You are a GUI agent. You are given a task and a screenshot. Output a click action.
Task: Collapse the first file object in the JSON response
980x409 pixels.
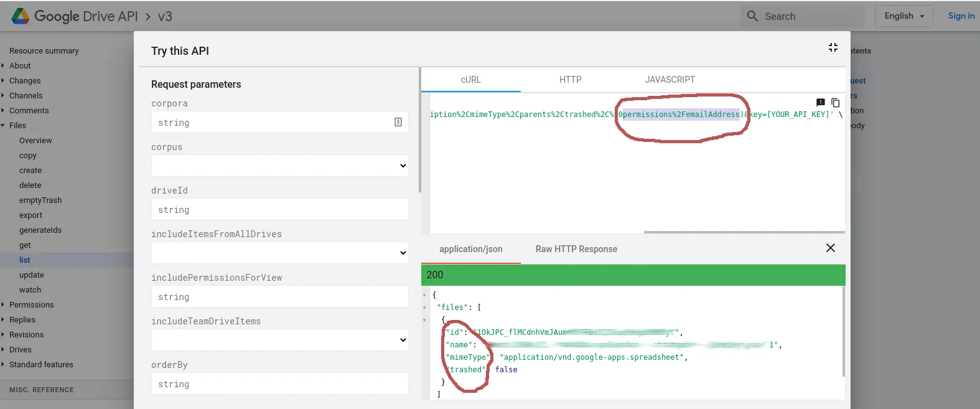tap(424, 320)
